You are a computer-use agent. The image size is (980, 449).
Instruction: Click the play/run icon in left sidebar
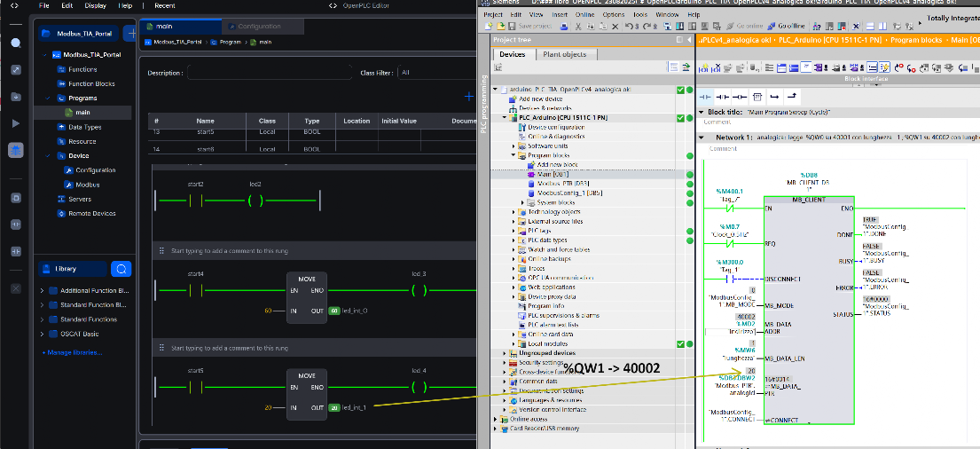click(16, 123)
